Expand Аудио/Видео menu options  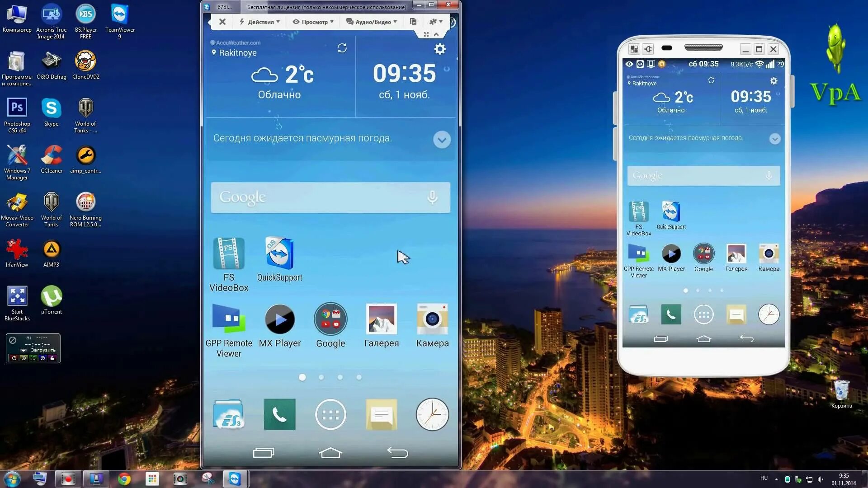(x=370, y=21)
